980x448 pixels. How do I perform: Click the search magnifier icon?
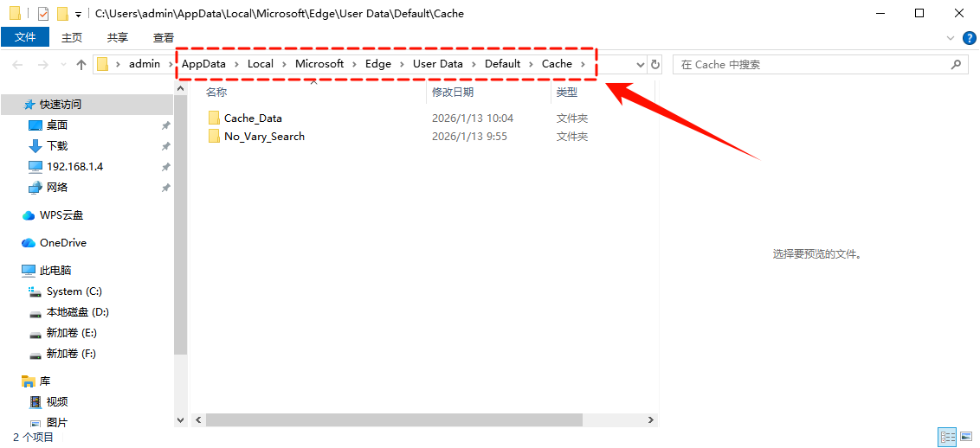coord(956,64)
